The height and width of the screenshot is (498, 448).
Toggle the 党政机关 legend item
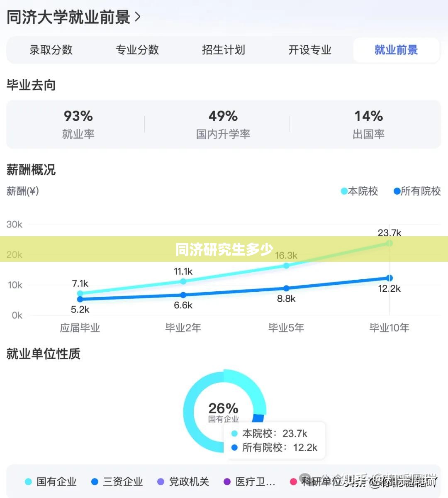click(183, 482)
